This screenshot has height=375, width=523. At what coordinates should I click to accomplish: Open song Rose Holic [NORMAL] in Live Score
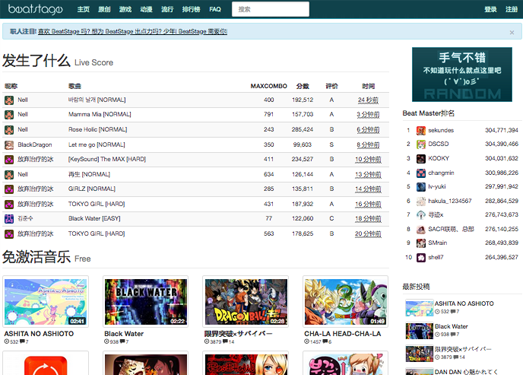pos(98,129)
